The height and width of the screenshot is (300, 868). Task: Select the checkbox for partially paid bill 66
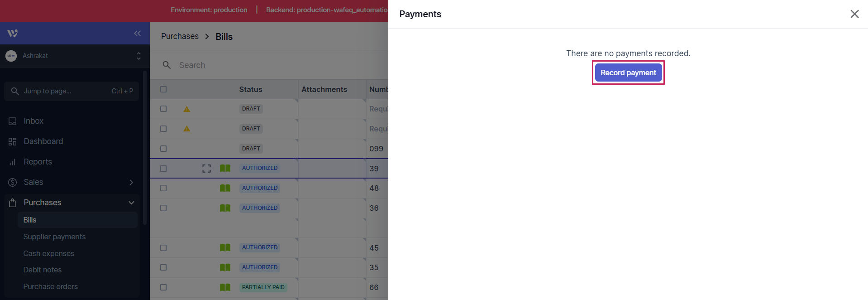(x=163, y=287)
